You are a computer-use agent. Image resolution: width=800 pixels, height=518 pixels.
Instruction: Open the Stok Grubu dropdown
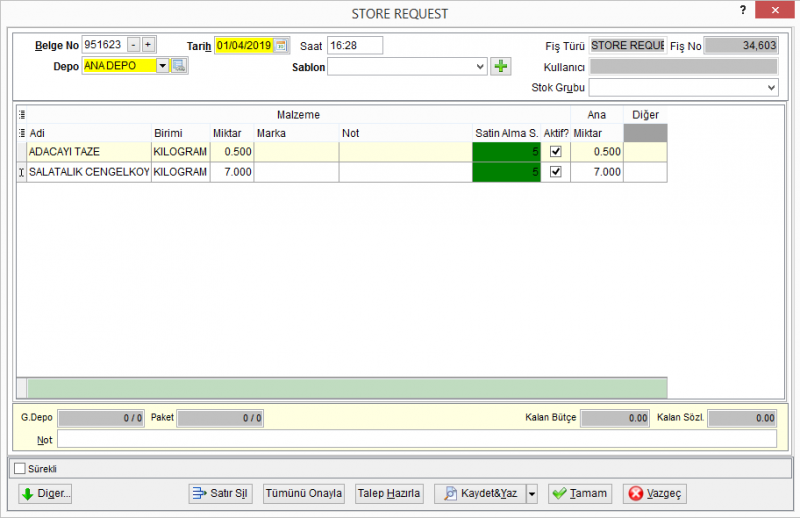[684, 88]
